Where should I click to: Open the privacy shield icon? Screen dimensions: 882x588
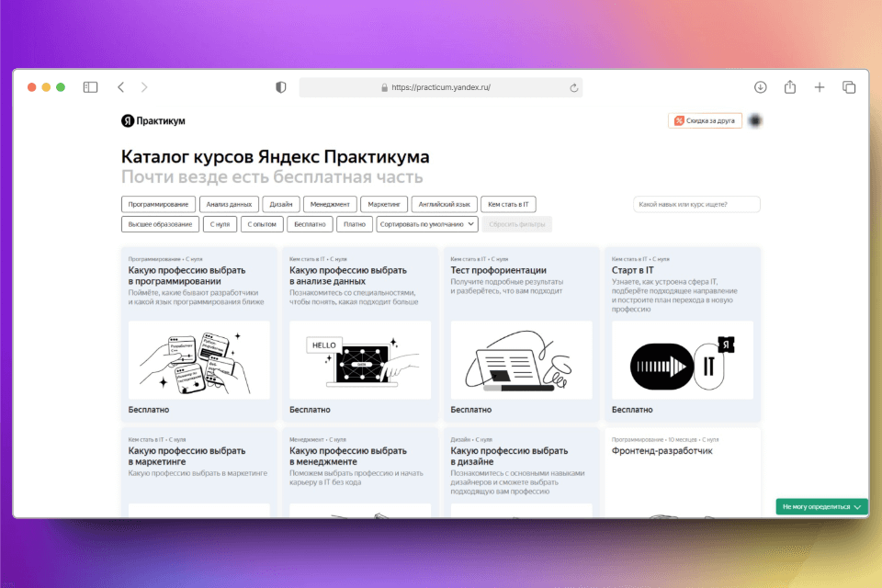click(x=281, y=87)
